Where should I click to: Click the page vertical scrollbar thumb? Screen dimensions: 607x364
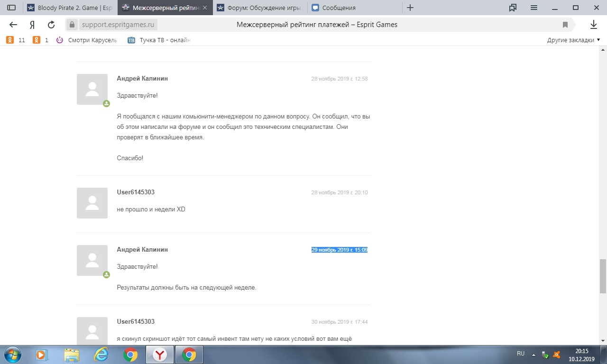coord(603,276)
